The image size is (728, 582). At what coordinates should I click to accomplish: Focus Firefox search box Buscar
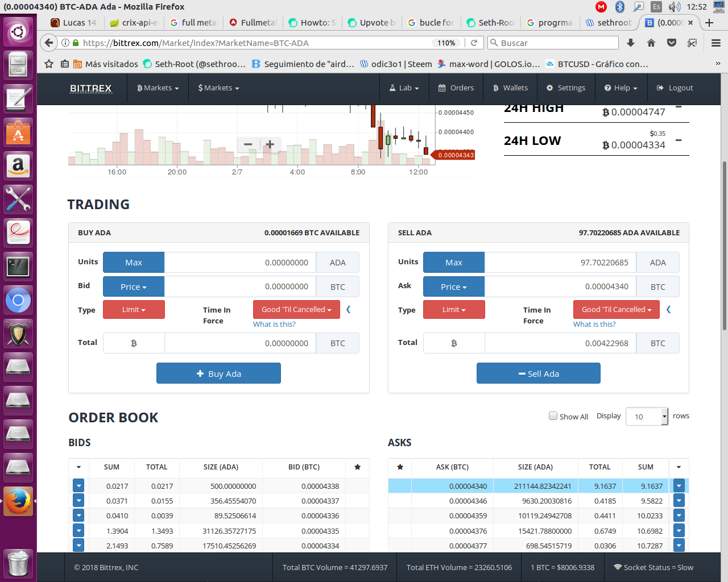(553, 43)
